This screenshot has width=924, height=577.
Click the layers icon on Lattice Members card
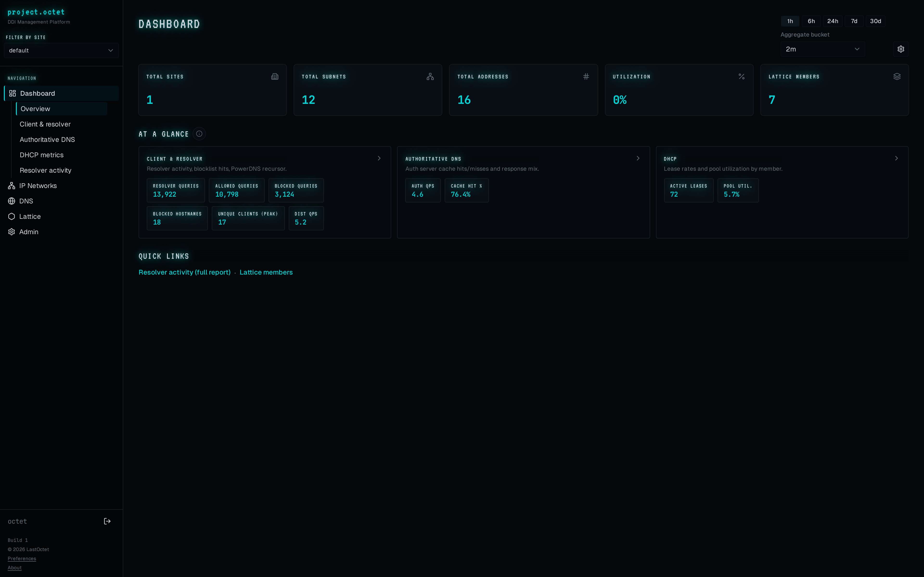click(x=897, y=76)
